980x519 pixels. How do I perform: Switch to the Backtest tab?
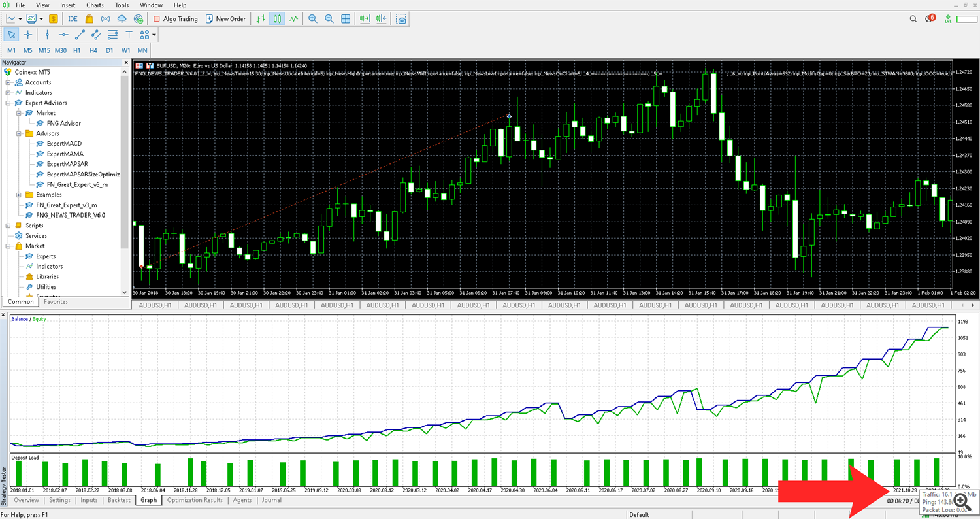pos(119,500)
